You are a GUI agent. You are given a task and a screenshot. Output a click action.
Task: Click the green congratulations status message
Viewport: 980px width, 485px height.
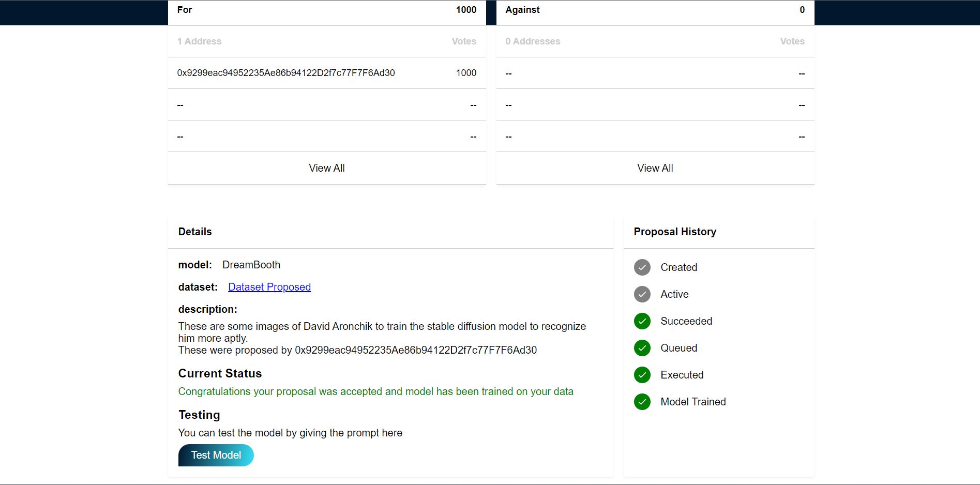(376, 391)
